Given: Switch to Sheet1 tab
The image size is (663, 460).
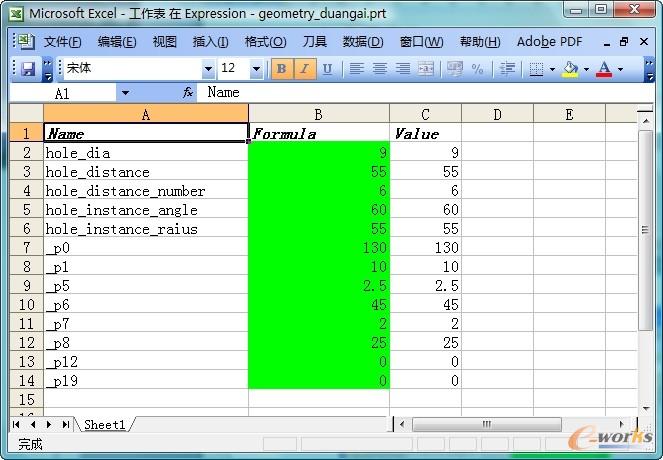Looking at the screenshot, I should [x=105, y=425].
